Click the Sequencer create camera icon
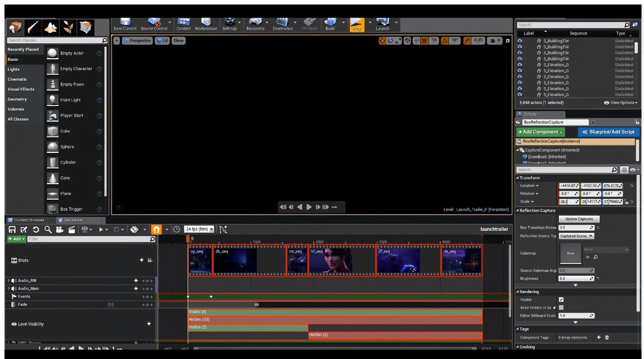644x359 pixels. (x=60, y=230)
